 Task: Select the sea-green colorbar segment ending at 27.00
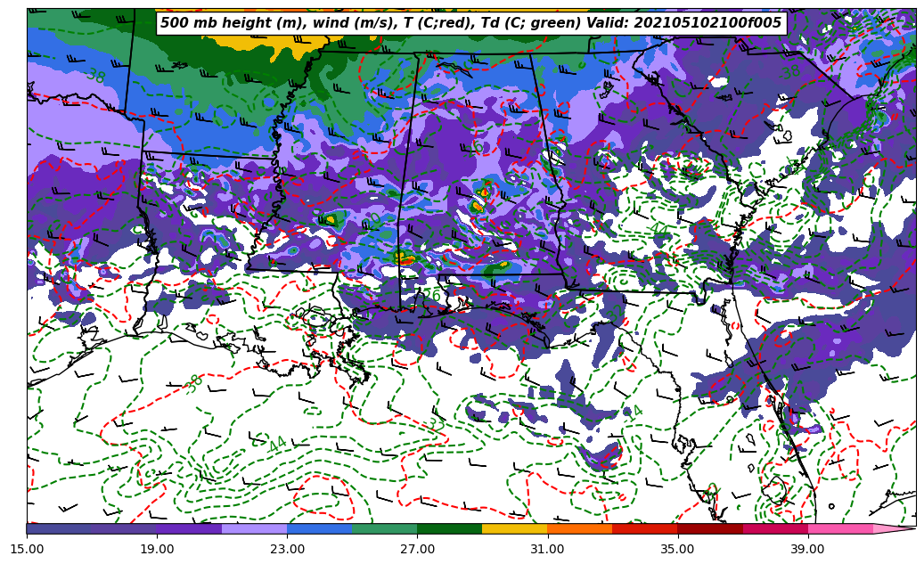pos(385,528)
